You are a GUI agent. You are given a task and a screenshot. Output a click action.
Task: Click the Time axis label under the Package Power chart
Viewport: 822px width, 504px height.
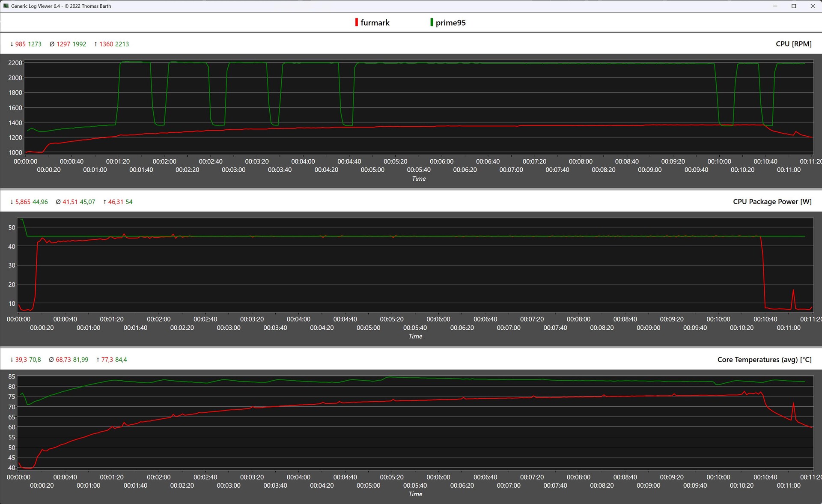click(415, 337)
